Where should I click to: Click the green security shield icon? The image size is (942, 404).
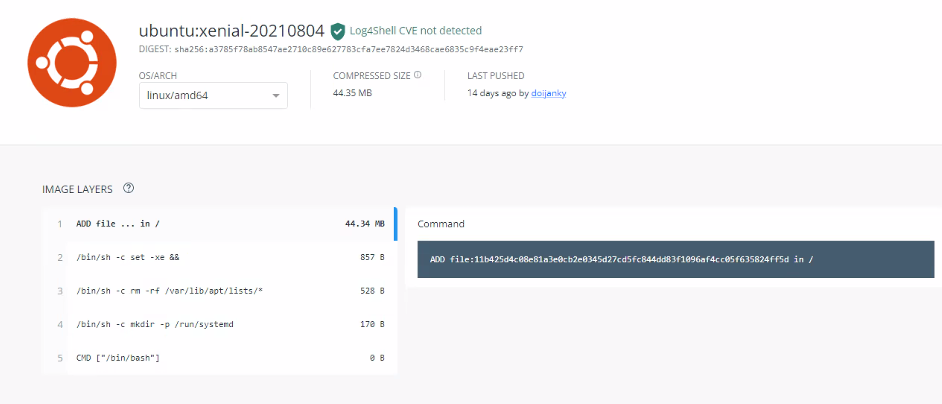[x=338, y=31]
